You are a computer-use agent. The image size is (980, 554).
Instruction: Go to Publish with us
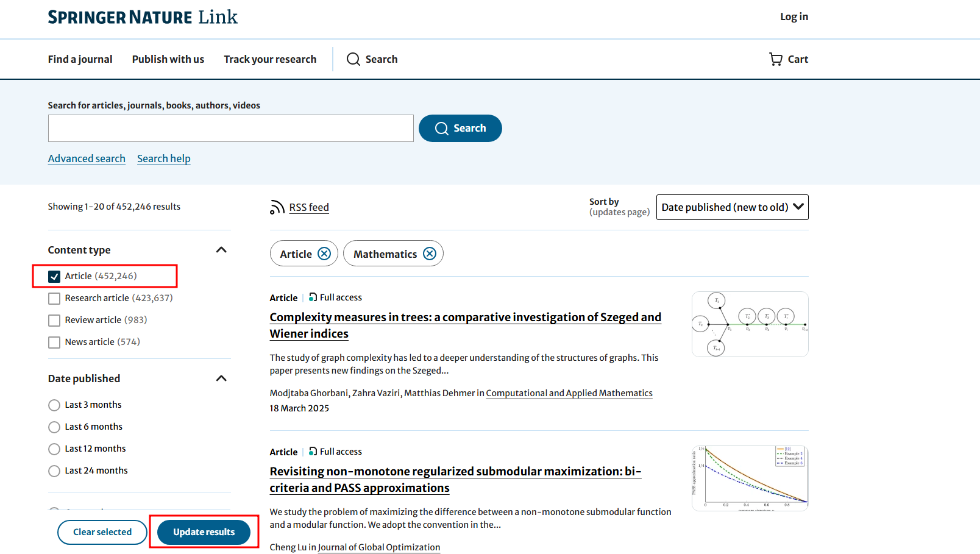coord(168,59)
